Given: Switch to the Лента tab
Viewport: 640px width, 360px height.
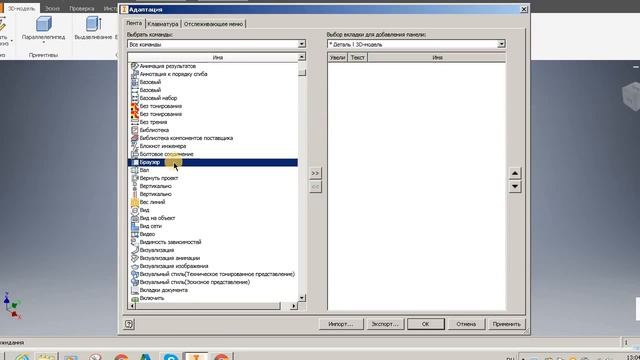Looking at the screenshot, I should 134,23.
